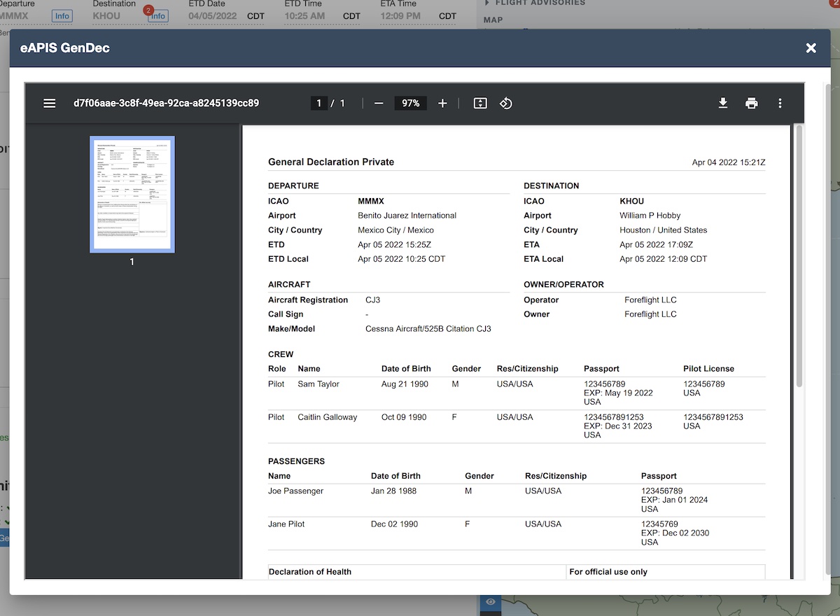Click the destination ICAO 'KHOU'
This screenshot has height=616, width=840.
point(632,201)
